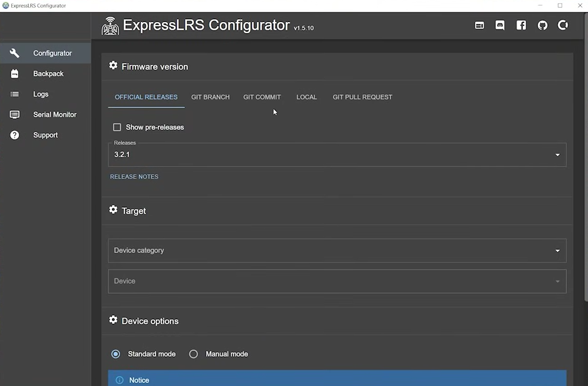Image resolution: width=588 pixels, height=386 pixels.
Task: Open the Device dropdown
Action: click(x=337, y=281)
